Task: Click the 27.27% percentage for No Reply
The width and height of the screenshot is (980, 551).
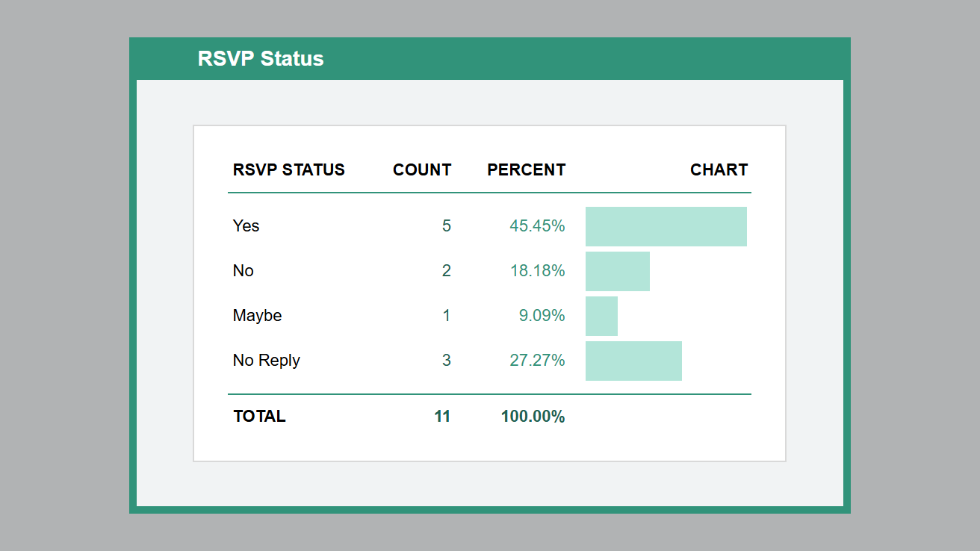Action: [537, 360]
